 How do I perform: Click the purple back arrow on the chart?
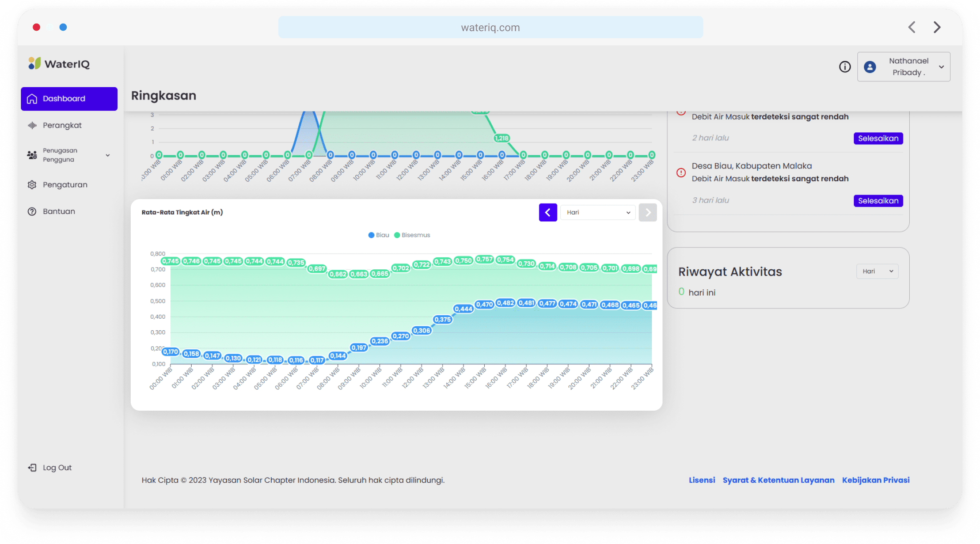pos(548,212)
